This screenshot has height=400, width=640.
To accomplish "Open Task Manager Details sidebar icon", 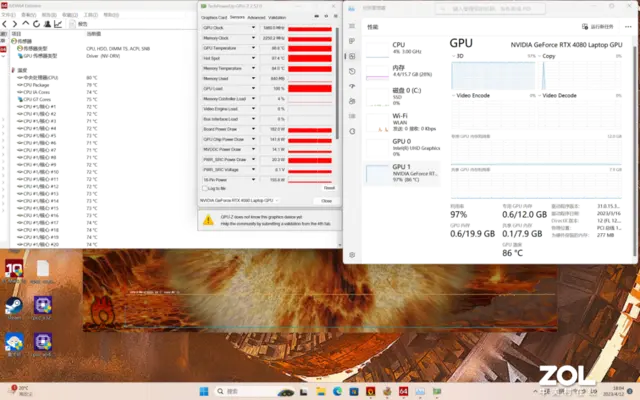I will tap(352, 116).
